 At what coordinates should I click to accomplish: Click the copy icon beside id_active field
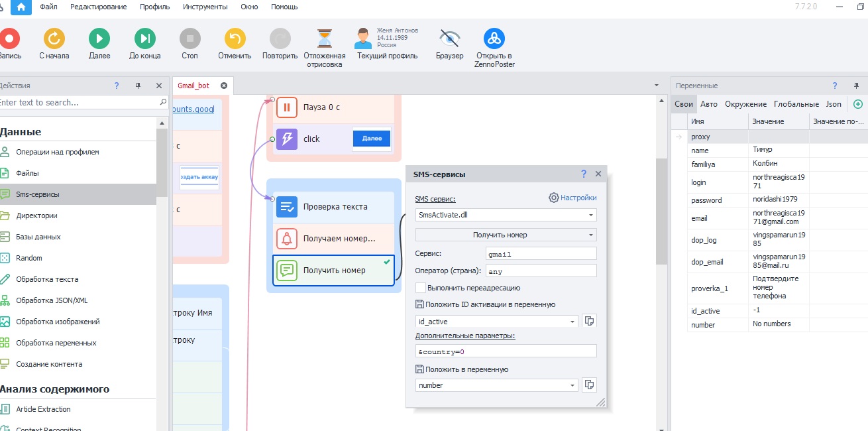588,321
